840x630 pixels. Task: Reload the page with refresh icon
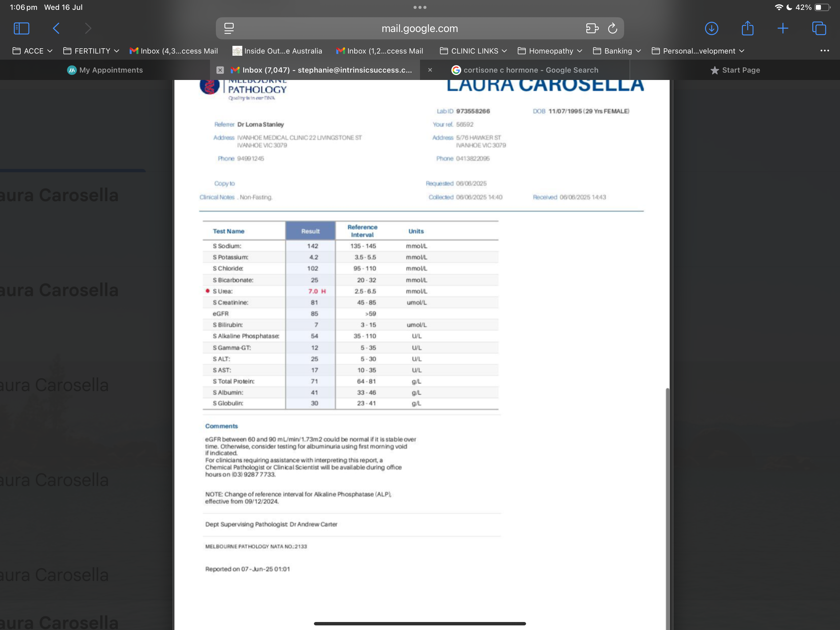(612, 28)
